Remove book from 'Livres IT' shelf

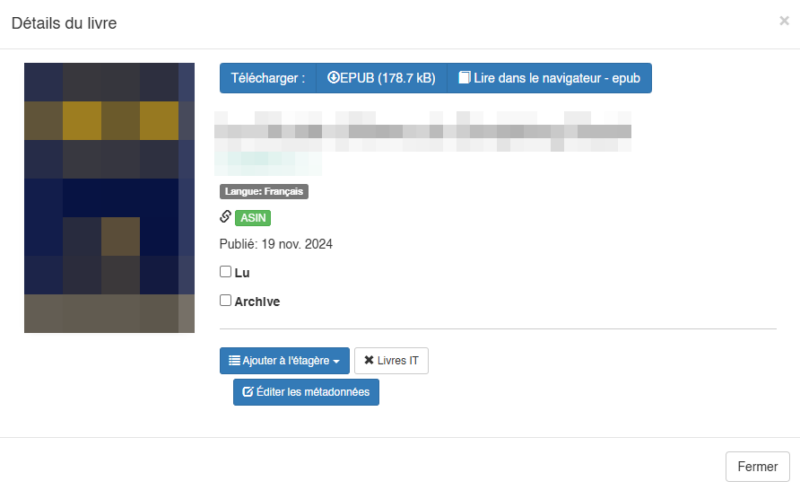click(x=391, y=361)
